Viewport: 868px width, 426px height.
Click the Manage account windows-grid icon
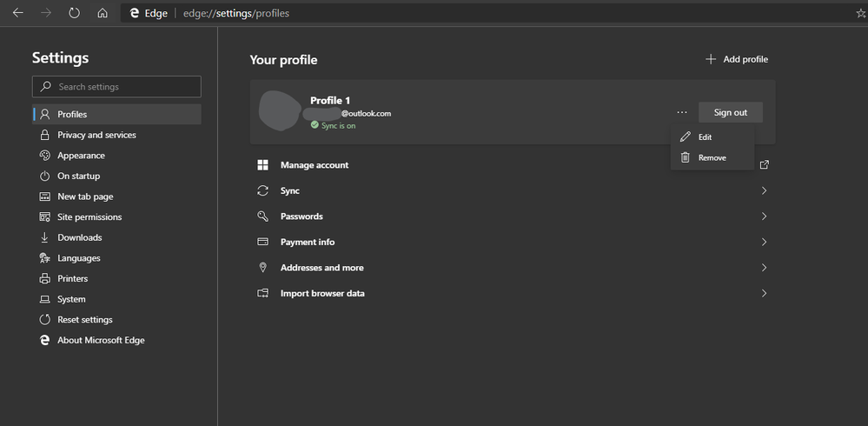[263, 165]
